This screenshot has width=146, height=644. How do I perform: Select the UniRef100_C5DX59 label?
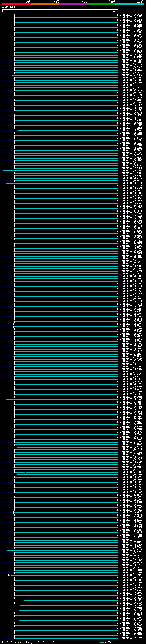131,623
